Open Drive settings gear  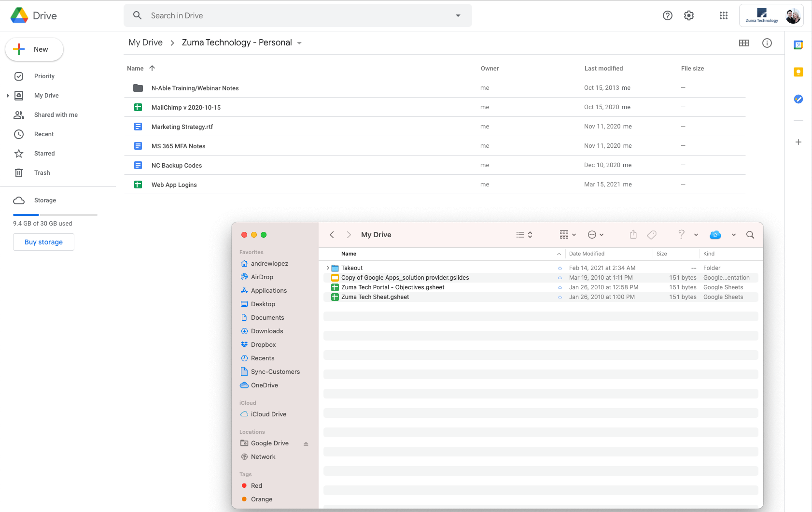tap(689, 15)
